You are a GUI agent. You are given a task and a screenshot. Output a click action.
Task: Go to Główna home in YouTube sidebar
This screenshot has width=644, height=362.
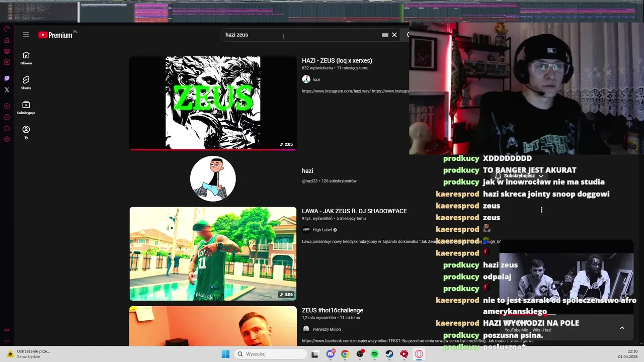point(26,58)
